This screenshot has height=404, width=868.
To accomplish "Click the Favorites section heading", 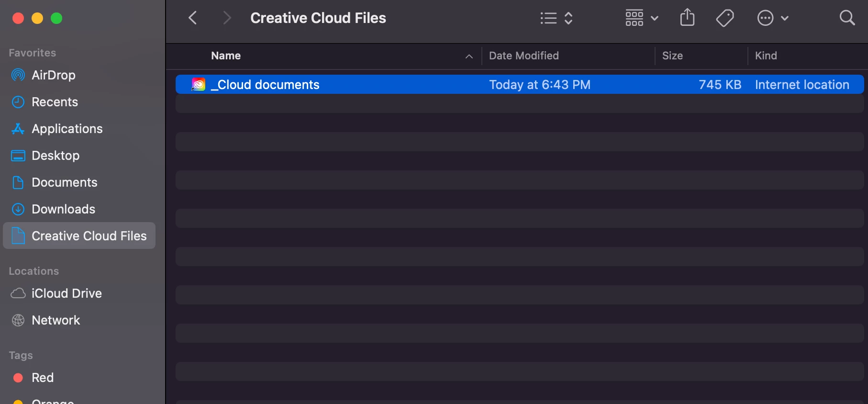I will [x=33, y=53].
